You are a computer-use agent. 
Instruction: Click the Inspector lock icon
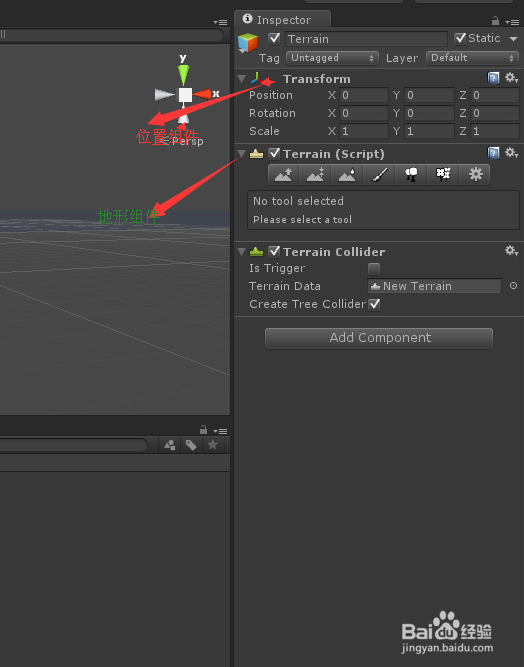(x=495, y=20)
